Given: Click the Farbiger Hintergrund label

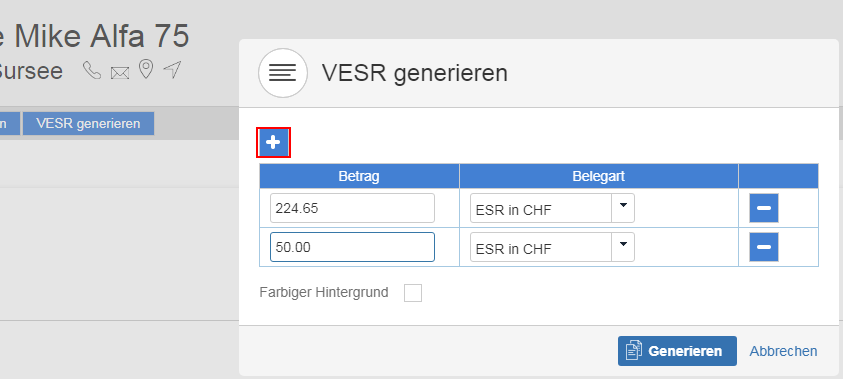Looking at the screenshot, I should pyautogui.click(x=324, y=292).
